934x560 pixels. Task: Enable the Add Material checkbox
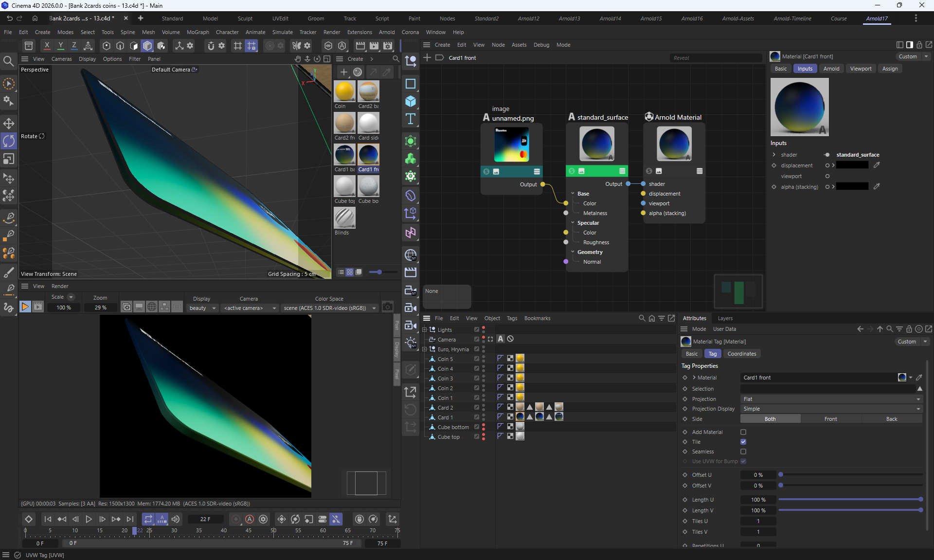click(x=743, y=432)
